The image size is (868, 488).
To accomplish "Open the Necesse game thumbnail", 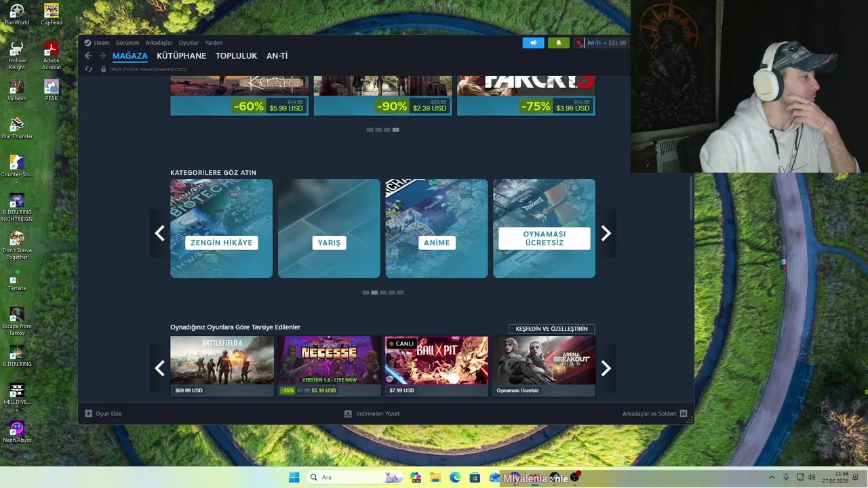I will coord(329,361).
